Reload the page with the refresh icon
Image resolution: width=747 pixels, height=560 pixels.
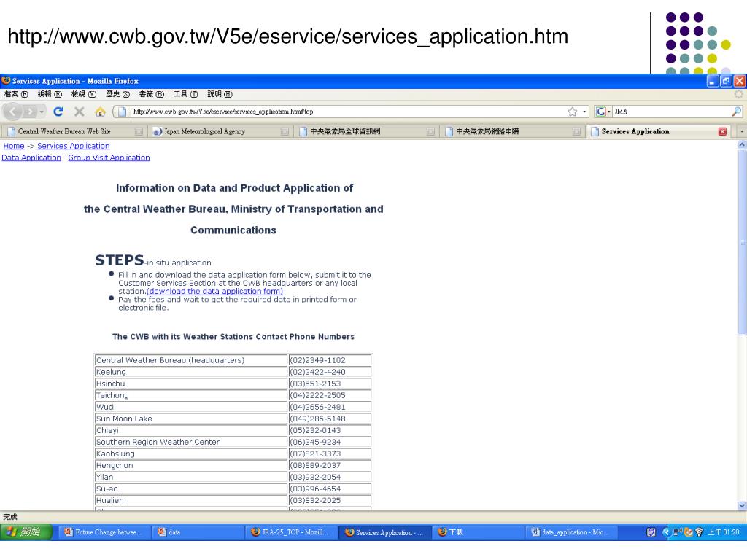click(x=58, y=112)
